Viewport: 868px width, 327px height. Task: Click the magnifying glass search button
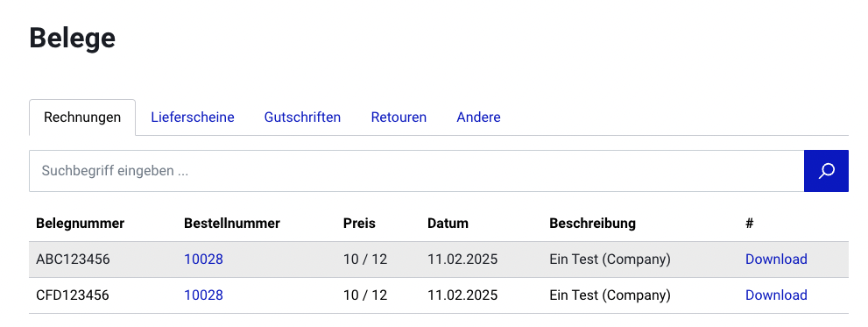pos(826,171)
